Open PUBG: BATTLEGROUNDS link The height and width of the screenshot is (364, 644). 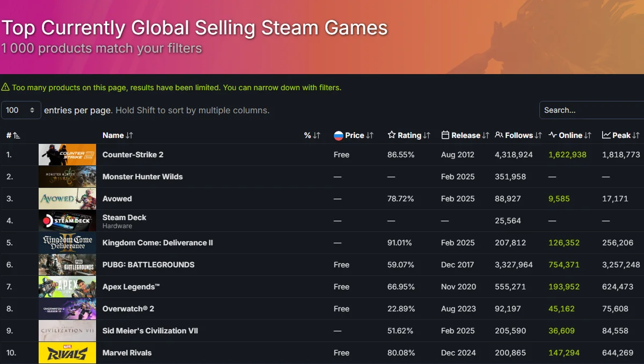coord(149,265)
